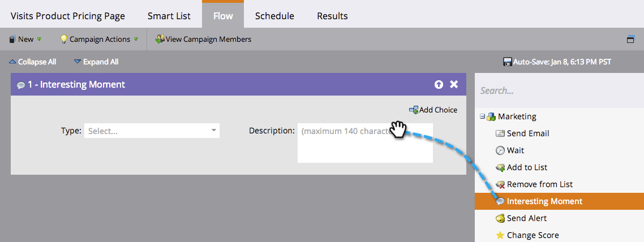Switch to the Smart List tab
This screenshot has width=644, height=242.
click(x=169, y=16)
